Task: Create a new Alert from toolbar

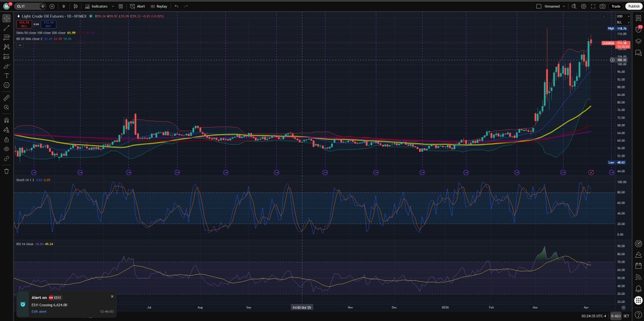Action: (x=137, y=6)
